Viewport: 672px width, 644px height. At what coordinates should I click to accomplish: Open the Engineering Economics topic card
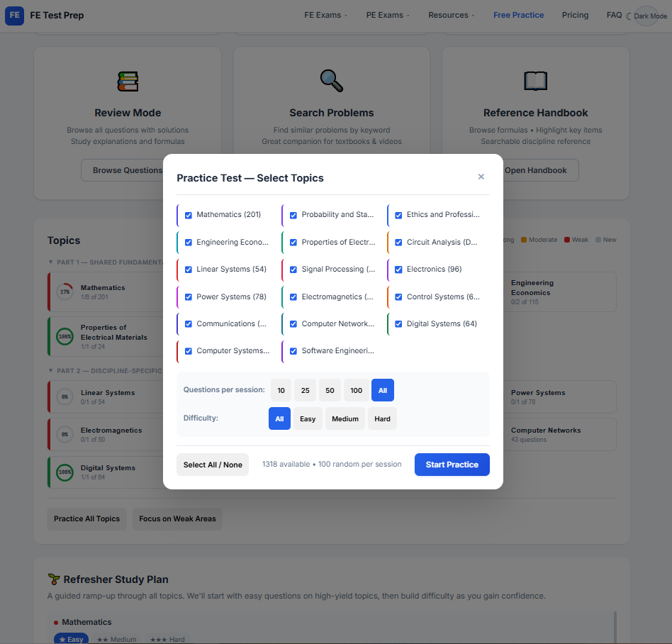point(559,292)
